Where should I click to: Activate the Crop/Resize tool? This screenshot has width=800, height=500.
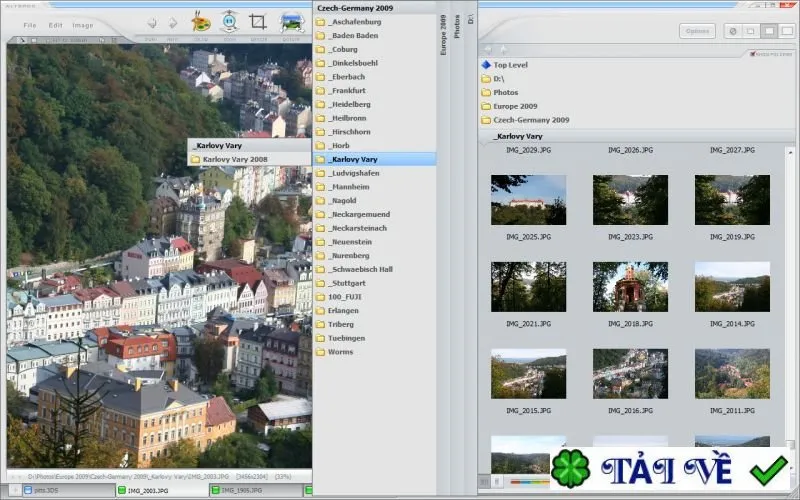[258, 22]
